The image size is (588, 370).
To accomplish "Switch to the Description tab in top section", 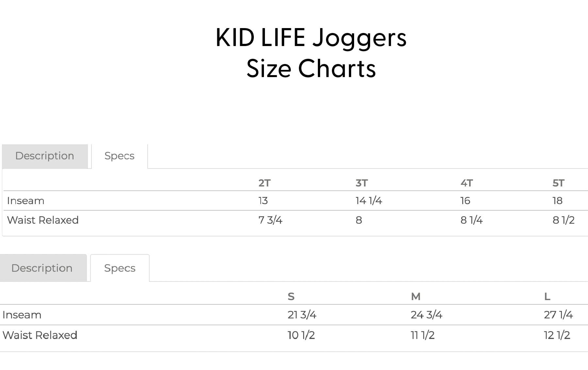I will click(45, 156).
